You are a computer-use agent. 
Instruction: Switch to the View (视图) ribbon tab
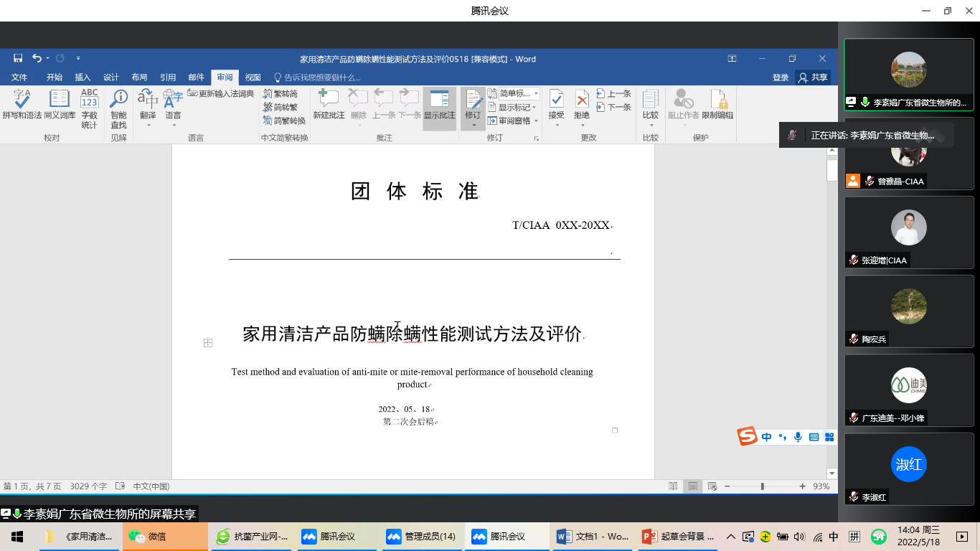coord(253,77)
